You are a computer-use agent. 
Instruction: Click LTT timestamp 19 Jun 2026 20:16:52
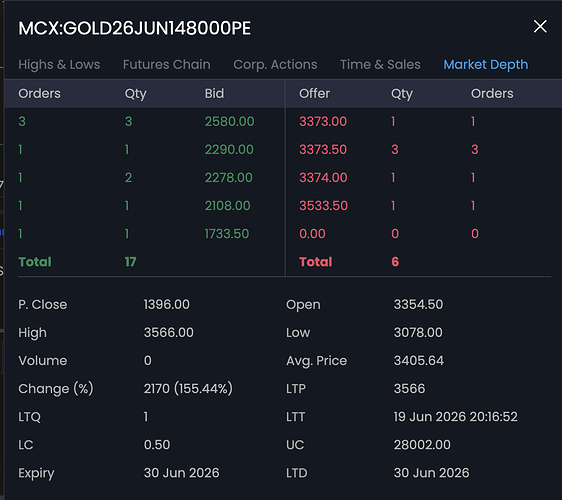coord(456,417)
